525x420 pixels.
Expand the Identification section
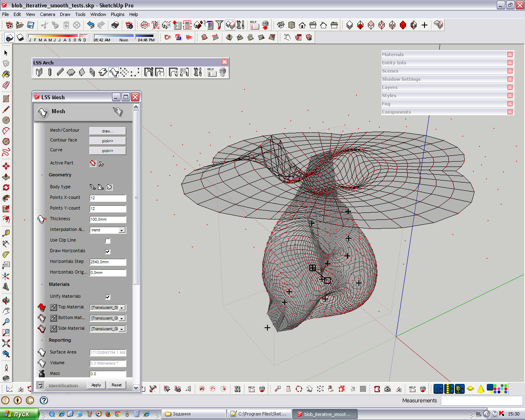40,385
